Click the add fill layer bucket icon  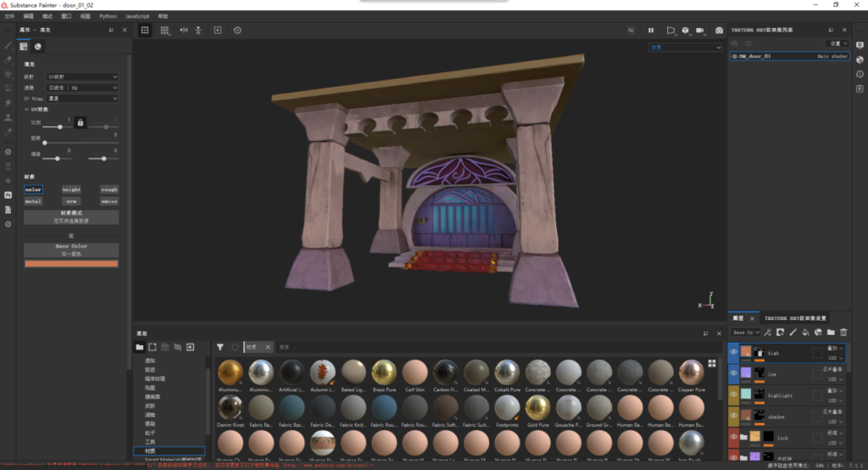click(805, 333)
